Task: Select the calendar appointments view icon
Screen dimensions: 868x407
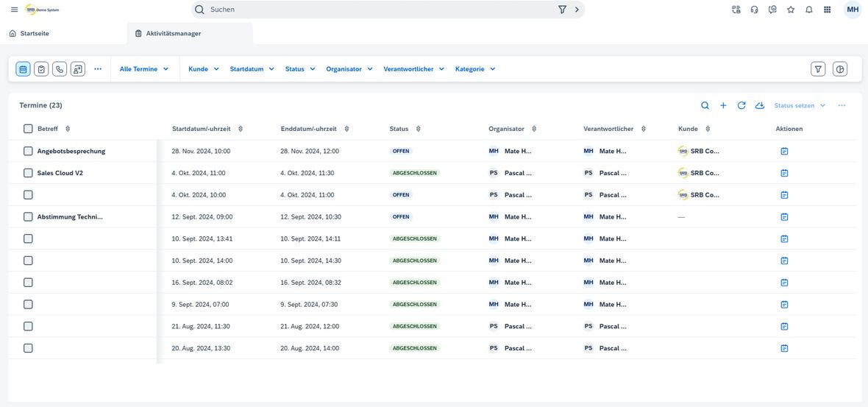Action: tap(24, 69)
